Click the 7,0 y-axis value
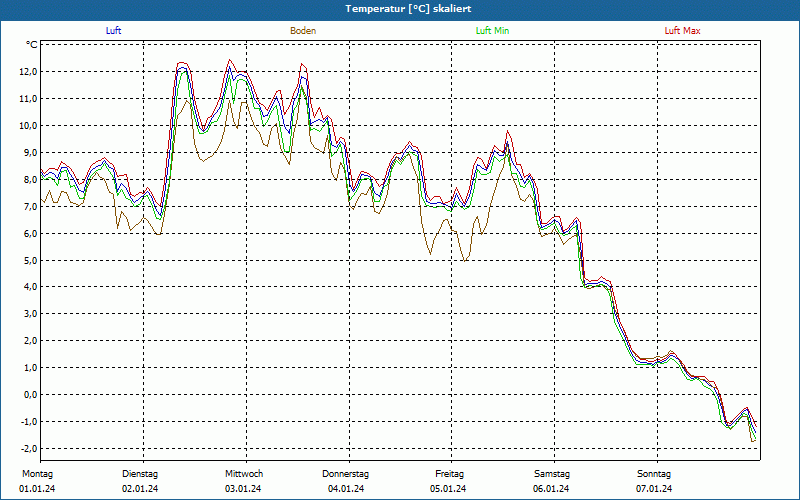The width and height of the screenshot is (800, 500). (31, 207)
